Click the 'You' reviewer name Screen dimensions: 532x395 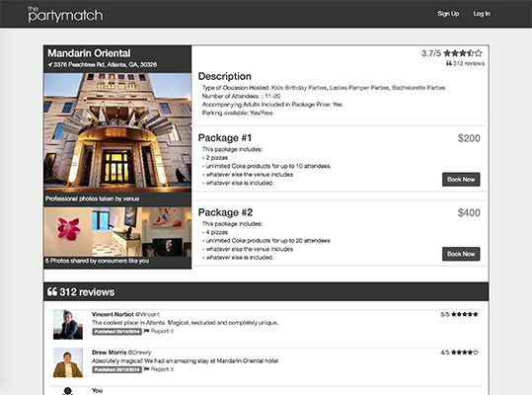(97, 391)
